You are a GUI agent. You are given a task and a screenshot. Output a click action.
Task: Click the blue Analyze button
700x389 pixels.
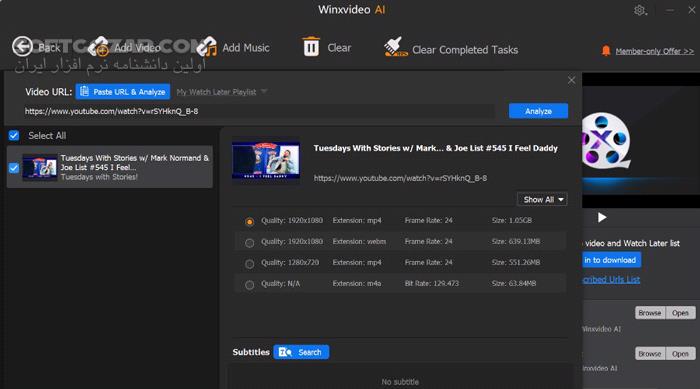538,111
